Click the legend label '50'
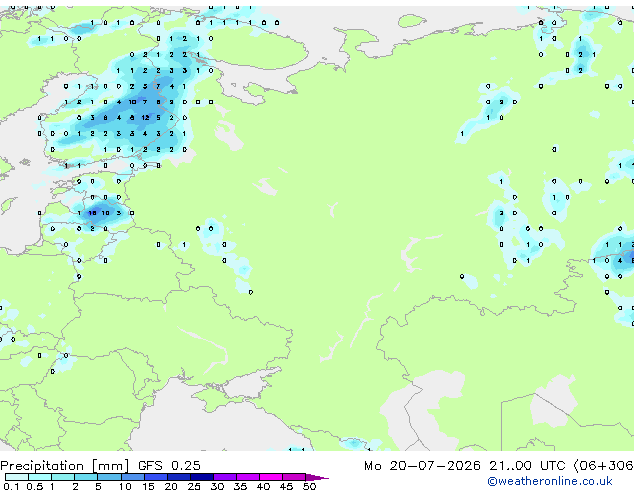This screenshot has height=490, width=634. pyautogui.click(x=309, y=486)
